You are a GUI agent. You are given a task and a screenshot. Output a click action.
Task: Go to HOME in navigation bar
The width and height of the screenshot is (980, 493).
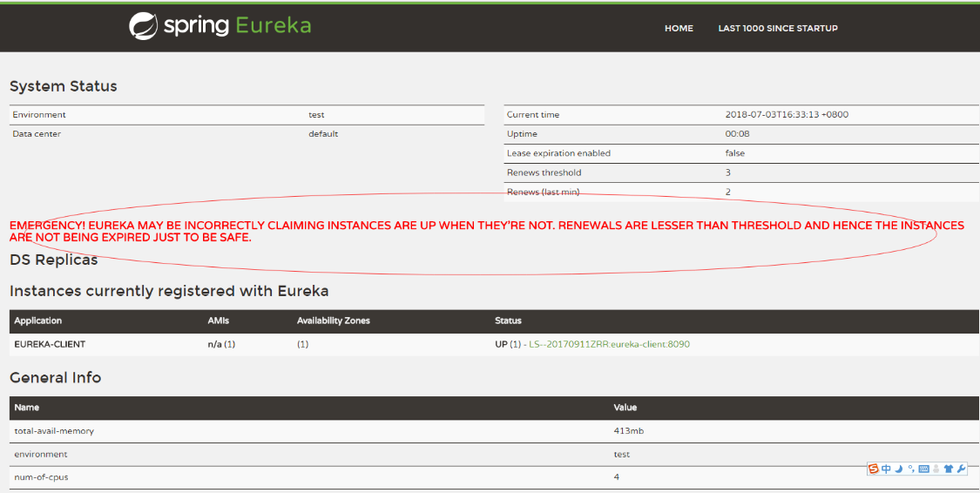coord(679,28)
